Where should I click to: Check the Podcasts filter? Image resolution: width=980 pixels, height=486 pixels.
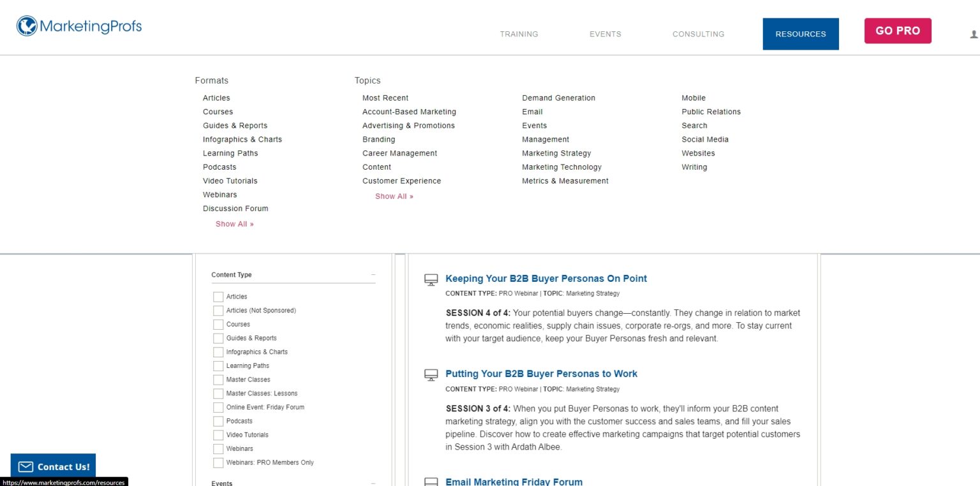tap(218, 421)
